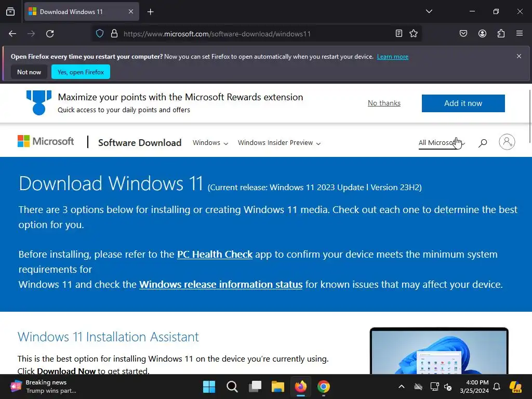Open tracking protection shield icon
This screenshot has height=399, width=532.
coord(99,34)
